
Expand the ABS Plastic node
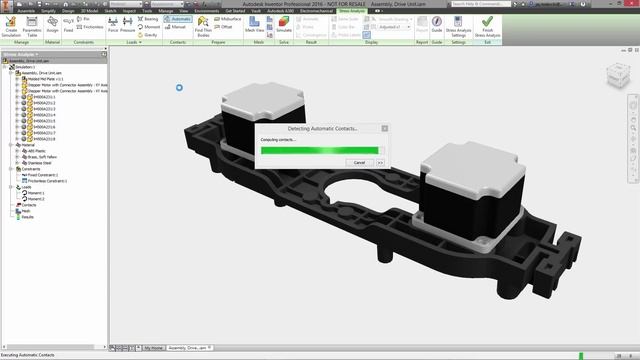pyautogui.click(x=17, y=151)
